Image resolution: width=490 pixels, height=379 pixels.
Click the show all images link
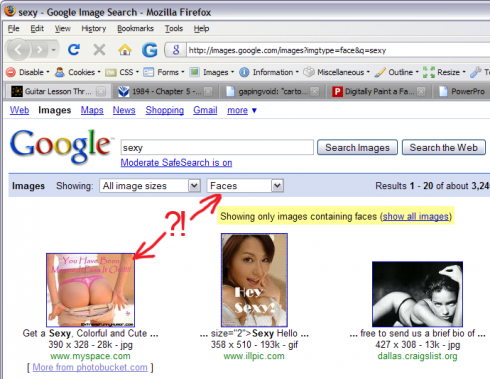415,217
